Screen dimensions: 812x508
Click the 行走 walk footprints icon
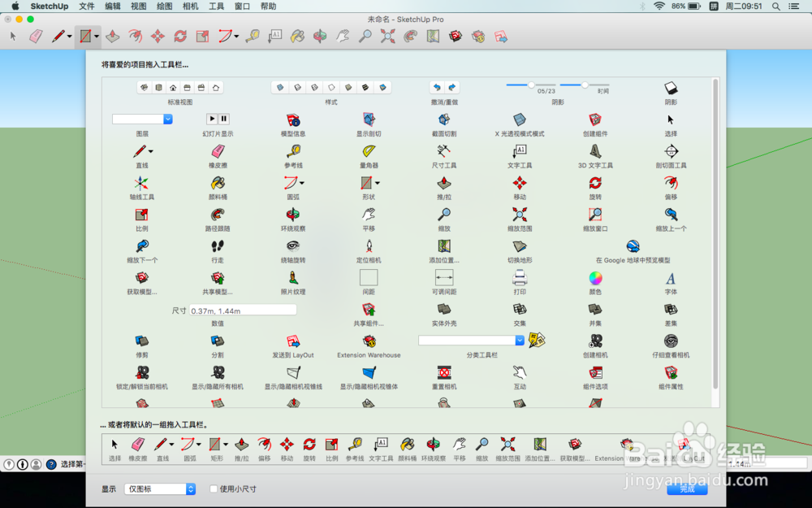coord(218,246)
